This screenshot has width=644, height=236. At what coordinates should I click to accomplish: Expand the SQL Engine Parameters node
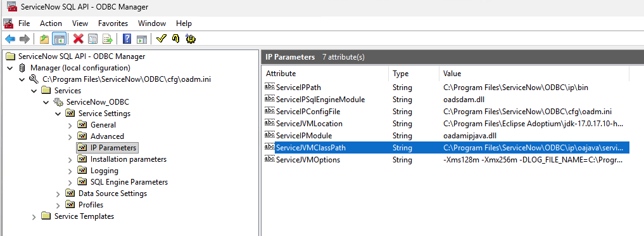[70, 182]
